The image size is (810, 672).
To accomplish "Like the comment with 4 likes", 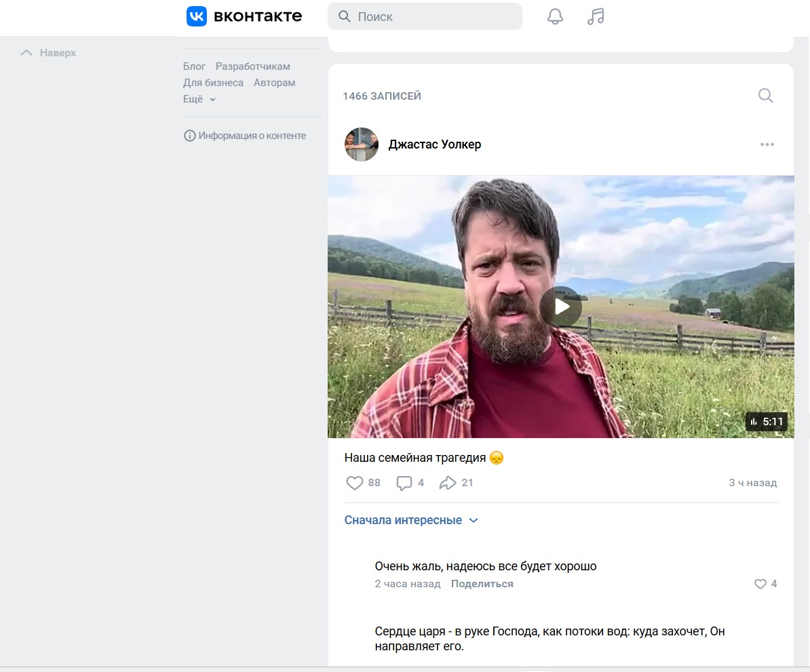I will (760, 584).
